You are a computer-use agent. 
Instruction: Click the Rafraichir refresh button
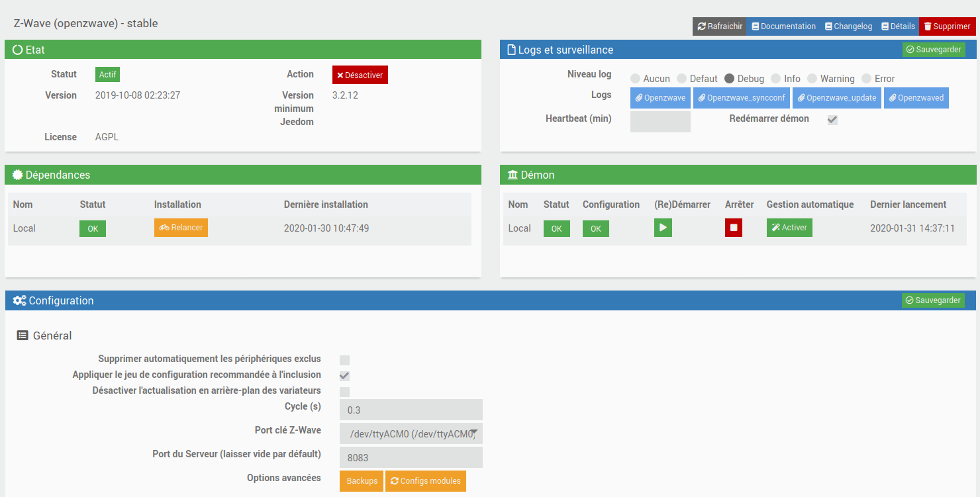(720, 26)
